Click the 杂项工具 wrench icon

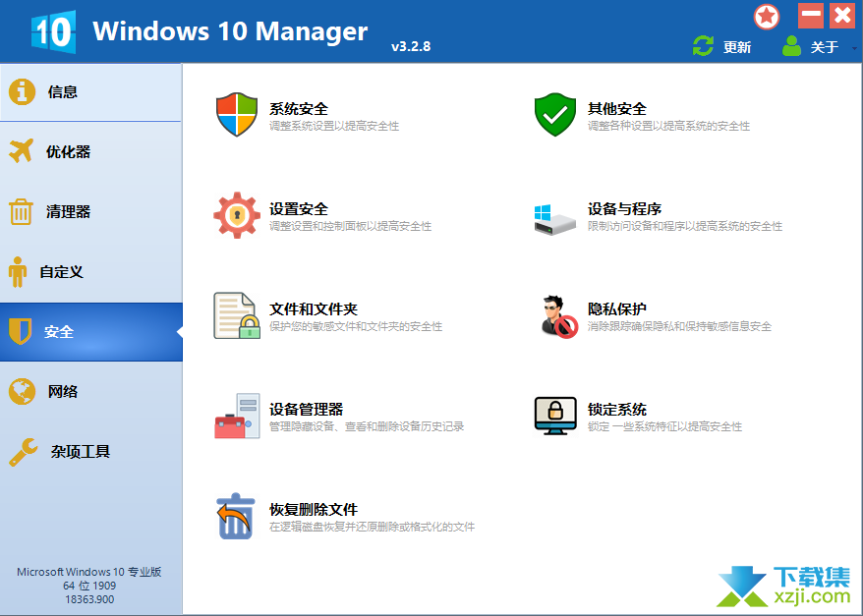[24, 452]
